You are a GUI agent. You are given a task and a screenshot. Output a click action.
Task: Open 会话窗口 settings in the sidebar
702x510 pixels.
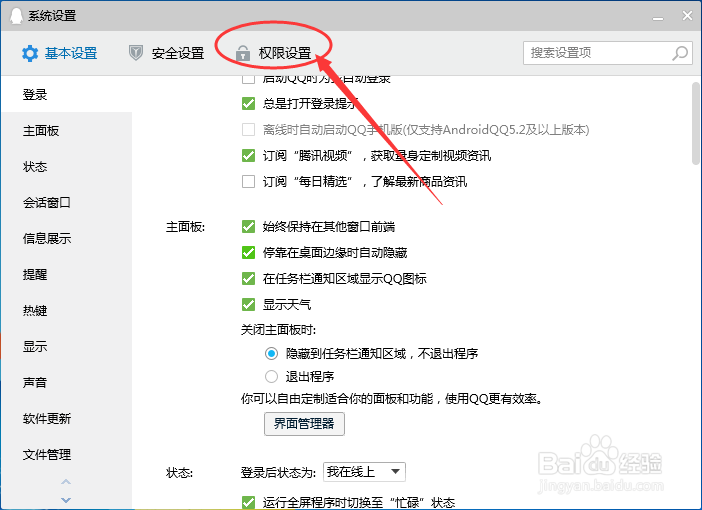click(66, 202)
